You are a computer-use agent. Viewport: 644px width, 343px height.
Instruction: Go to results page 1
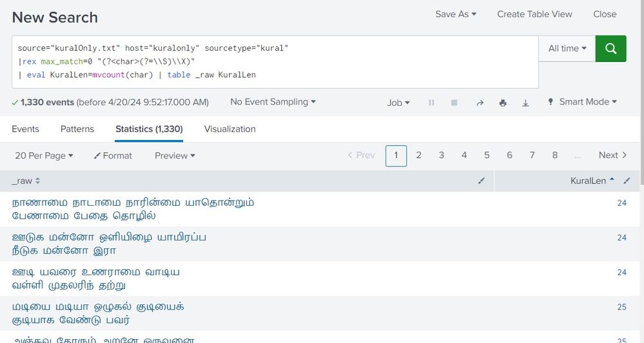click(x=396, y=155)
